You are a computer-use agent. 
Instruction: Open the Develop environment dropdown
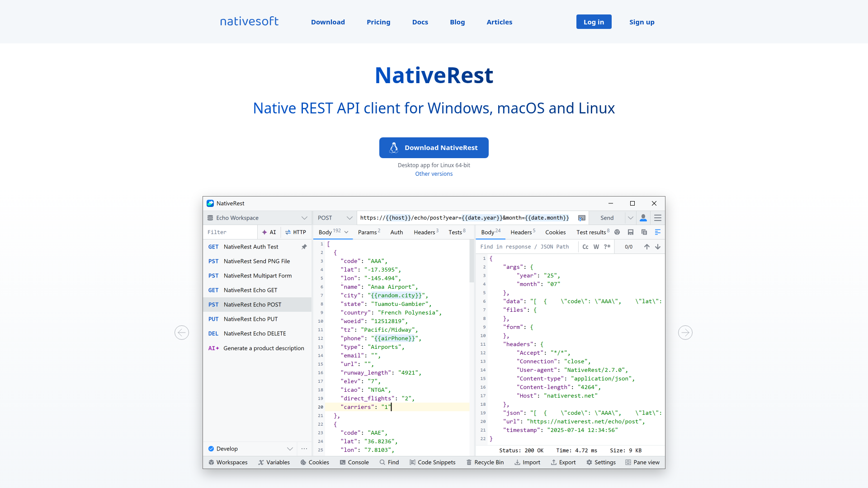[x=290, y=449]
